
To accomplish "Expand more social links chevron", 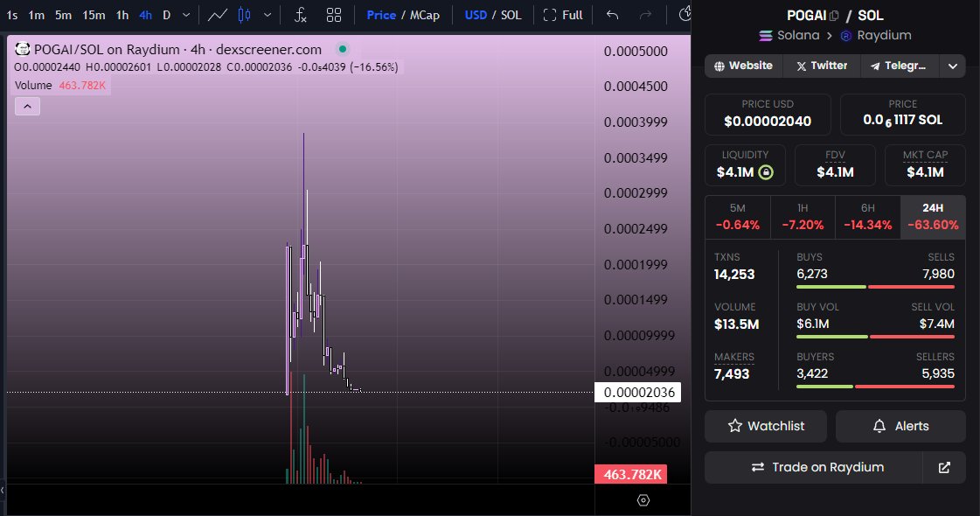I will (x=953, y=66).
